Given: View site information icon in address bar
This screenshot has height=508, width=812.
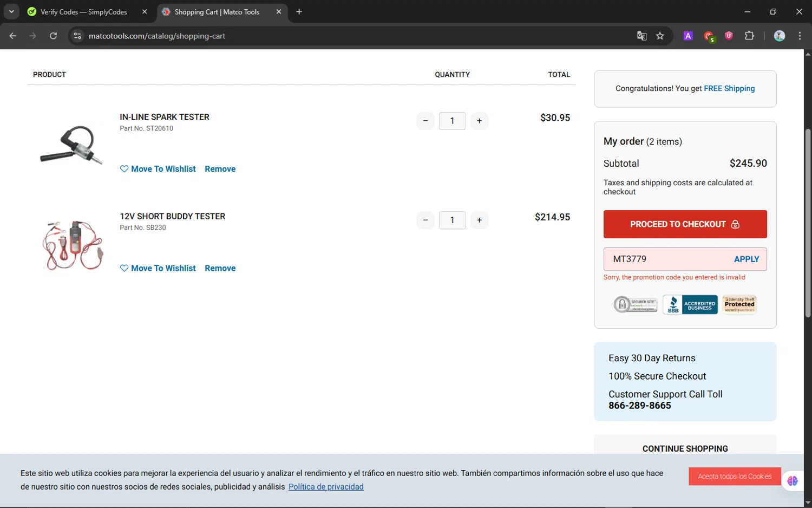Looking at the screenshot, I should [77, 36].
